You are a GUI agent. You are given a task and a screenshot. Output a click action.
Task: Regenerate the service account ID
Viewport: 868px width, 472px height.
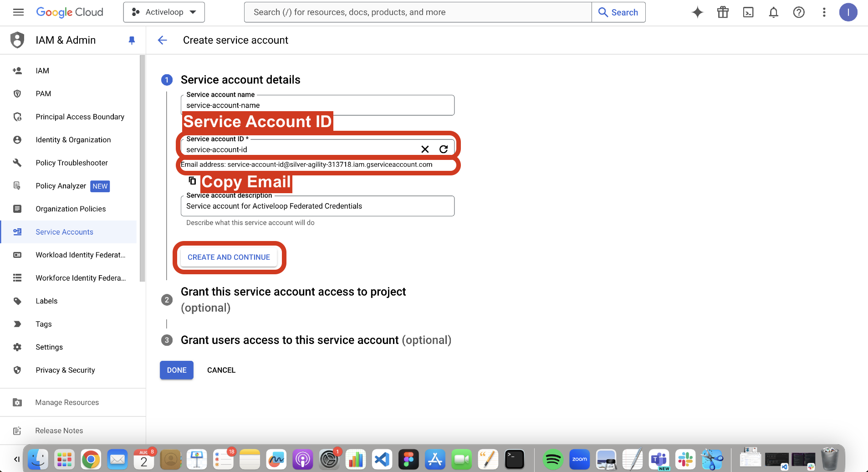(x=444, y=149)
